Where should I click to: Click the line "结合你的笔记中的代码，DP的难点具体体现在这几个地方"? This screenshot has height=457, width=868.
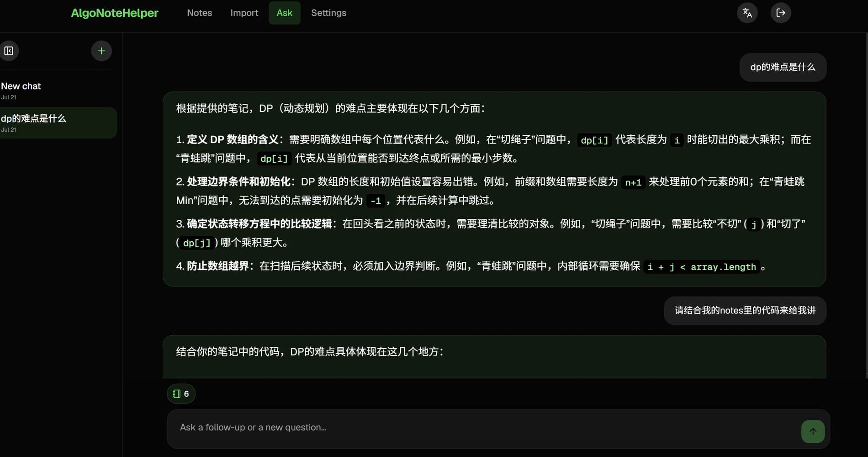309,351
